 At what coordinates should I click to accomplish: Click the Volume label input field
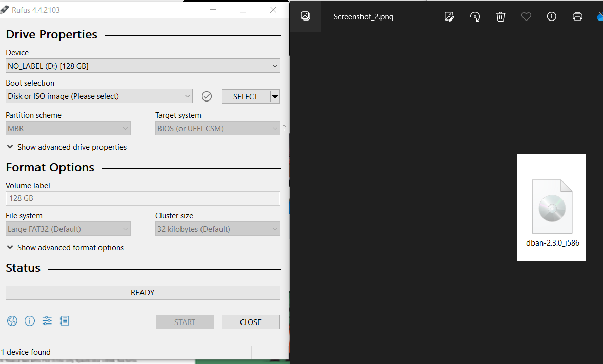(143, 198)
